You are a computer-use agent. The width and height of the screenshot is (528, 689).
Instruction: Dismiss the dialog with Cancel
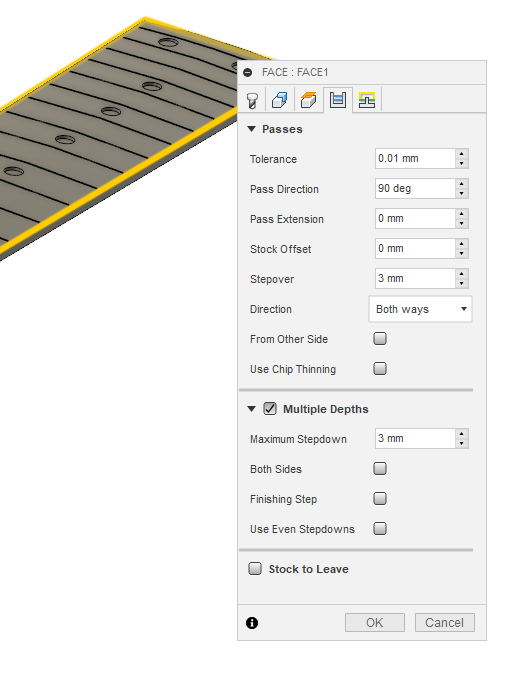tap(445, 623)
